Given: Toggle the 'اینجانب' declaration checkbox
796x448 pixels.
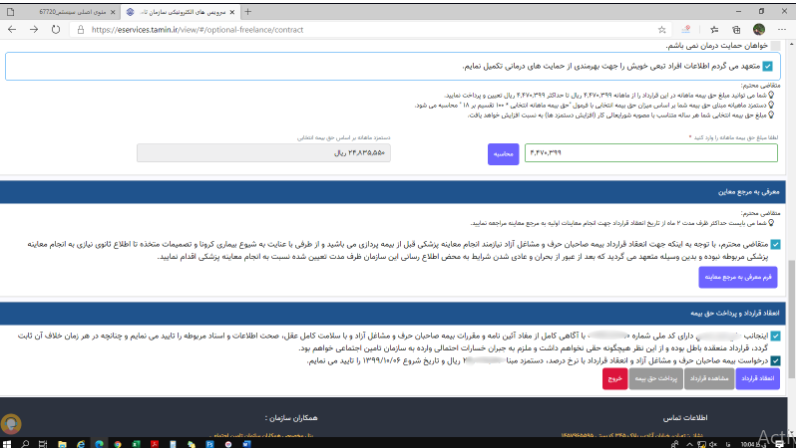Looking at the screenshot, I should pyautogui.click(x=775, y=336).
